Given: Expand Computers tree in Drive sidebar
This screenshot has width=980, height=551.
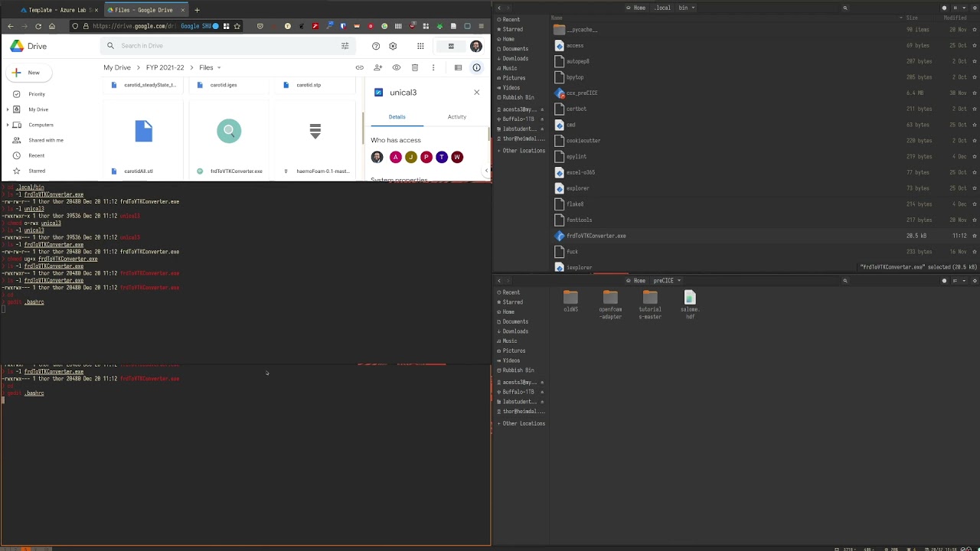Looking at the screenshot, I should click(x=7, y=125).
